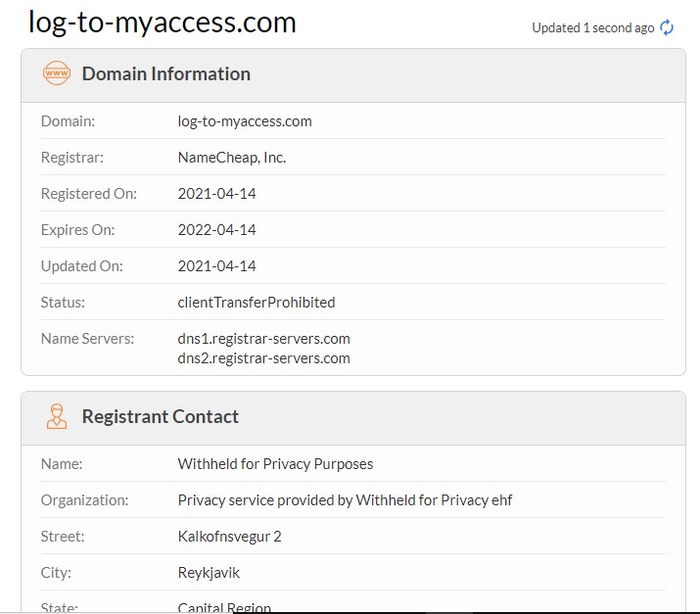Click the clientTransferProhibited status text
Screen dimensions: 700x614
[x=256, y=303]
